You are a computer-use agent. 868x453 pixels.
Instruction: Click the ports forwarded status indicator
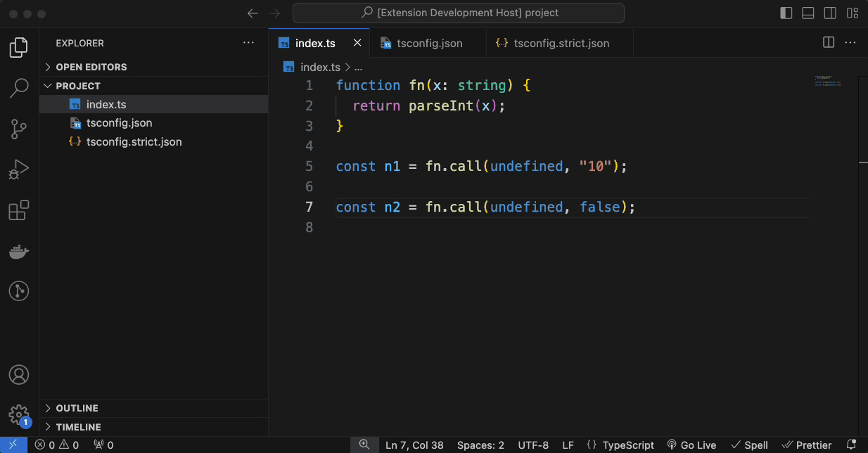(x=103, y=445)
